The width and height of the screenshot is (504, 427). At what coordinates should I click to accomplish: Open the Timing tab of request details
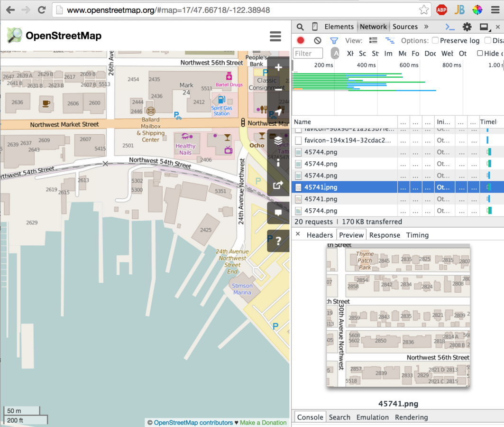pyautogui.click(x=417, y=235)
